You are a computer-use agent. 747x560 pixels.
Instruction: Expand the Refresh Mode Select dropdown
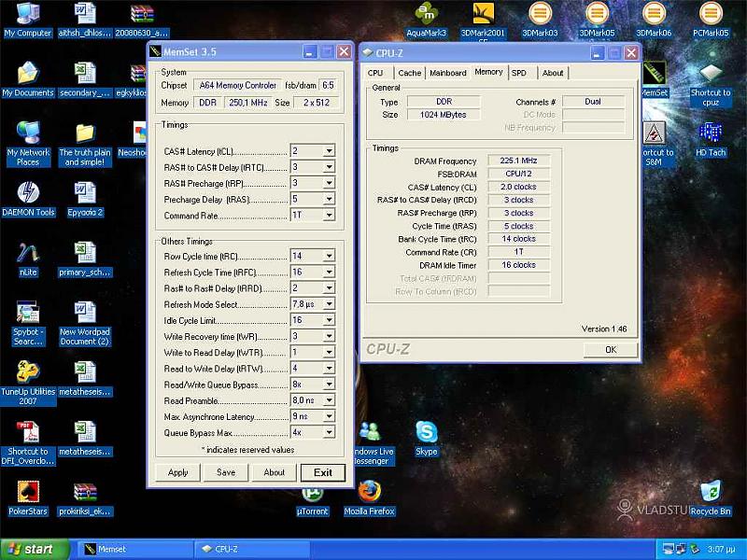tap(329, 304)
